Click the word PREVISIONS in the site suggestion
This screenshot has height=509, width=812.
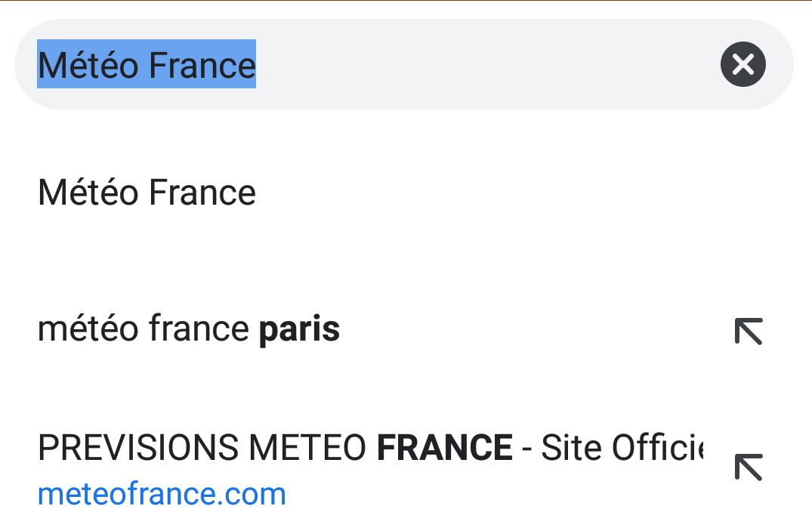click(138, 447)
